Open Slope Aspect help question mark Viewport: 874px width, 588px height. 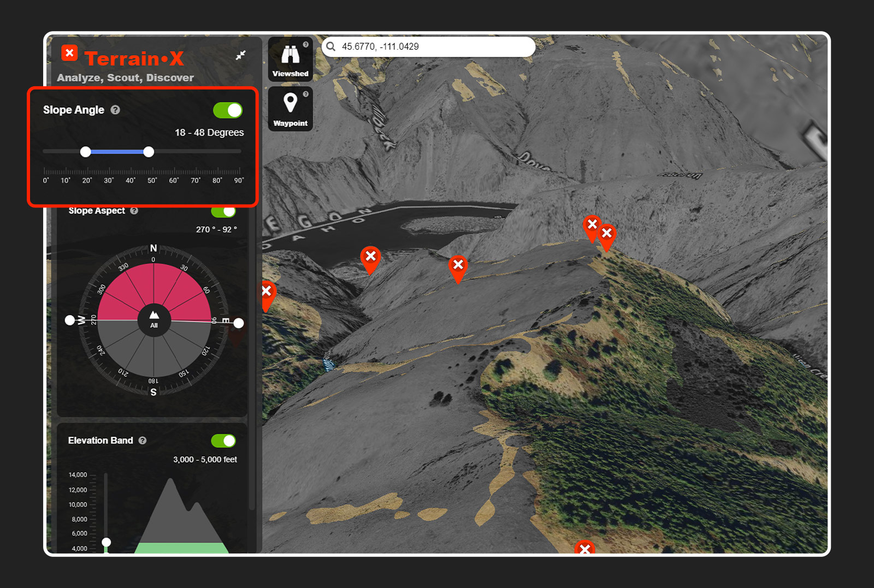(134, 211)
